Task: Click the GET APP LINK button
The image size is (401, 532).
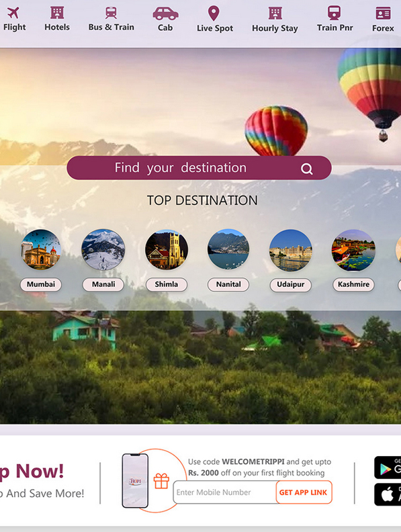Action: click(304, 492)
